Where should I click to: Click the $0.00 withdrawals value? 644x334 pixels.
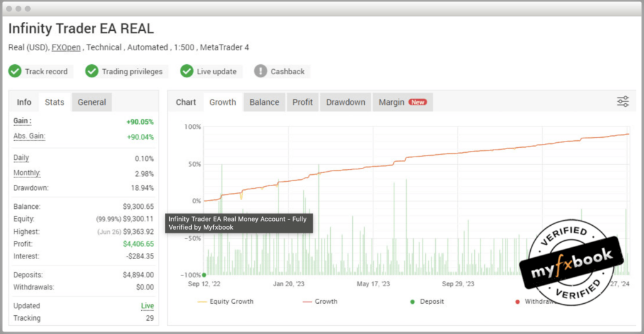coord(145,287)
